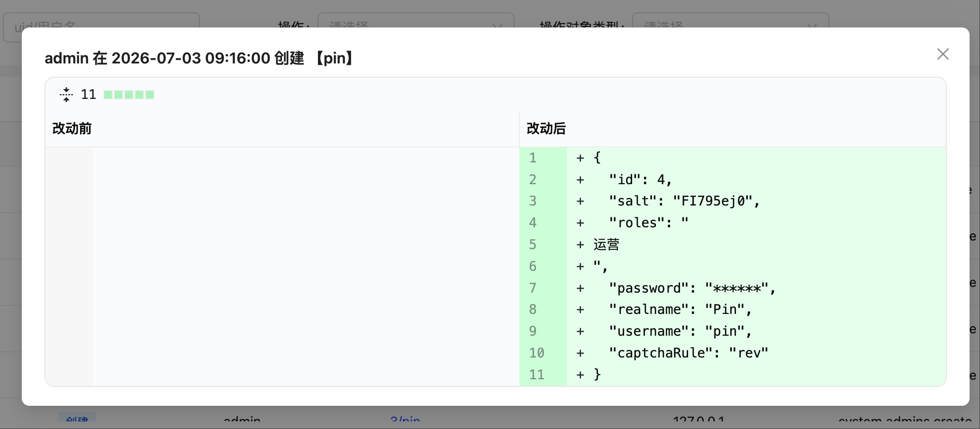Image resolution: width=980 pixels, height=429 pixels.
Task: Click the "roles" added line
Action: coord(756,223)
